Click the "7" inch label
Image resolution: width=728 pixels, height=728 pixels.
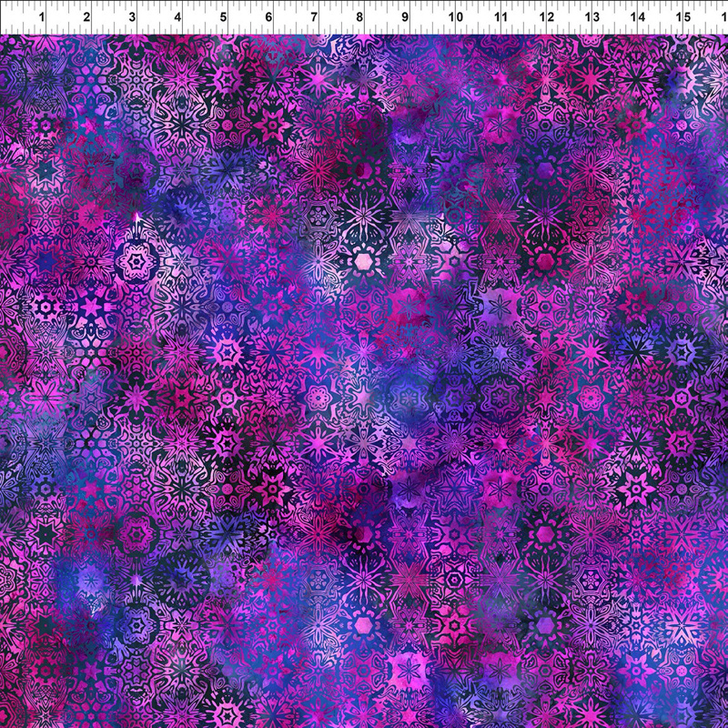click(x=314, y=17)
